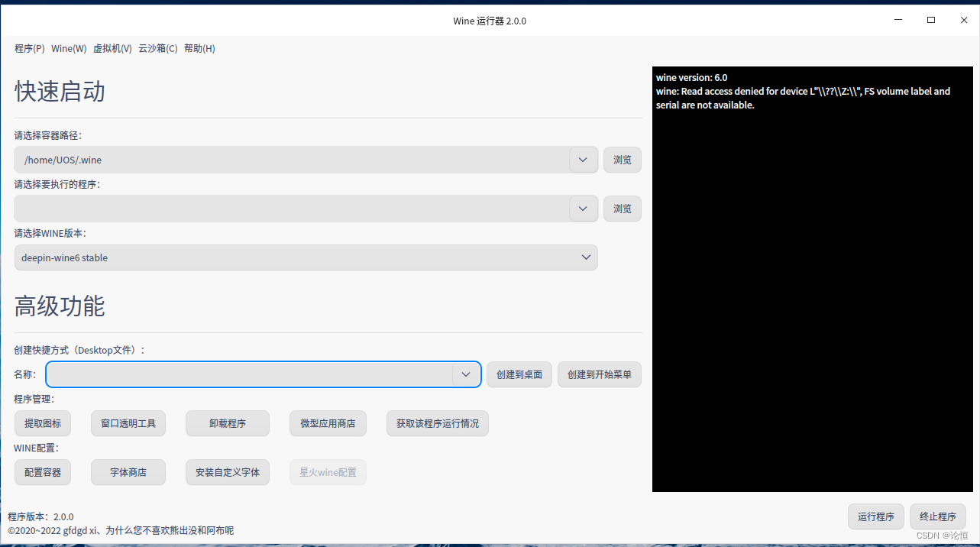The width and height of the screenshot is (980, 547).
Task: Click the 配置容器 button
Action: click(43, 472)
